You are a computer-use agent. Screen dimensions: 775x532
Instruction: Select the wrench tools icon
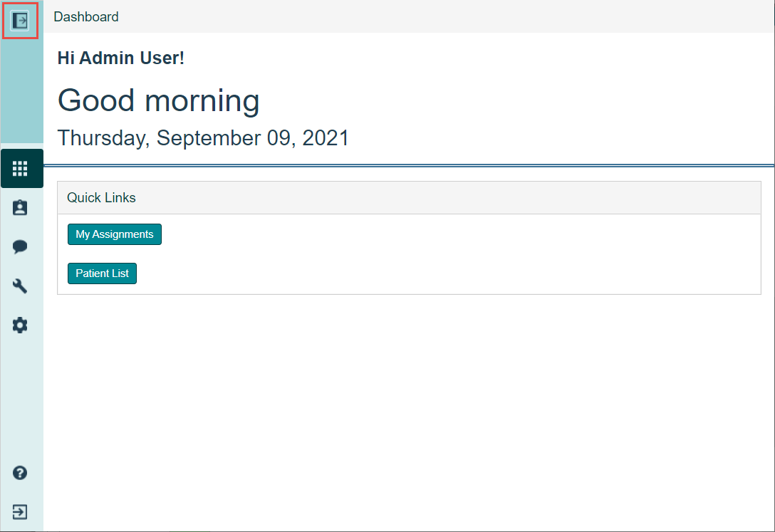tap(21, 286)
